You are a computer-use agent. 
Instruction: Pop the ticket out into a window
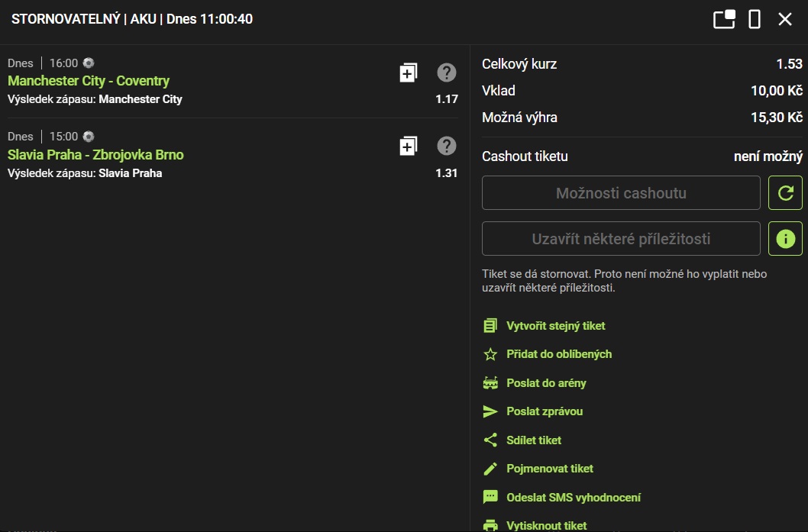pyautogui.click(x=724, y=20)
